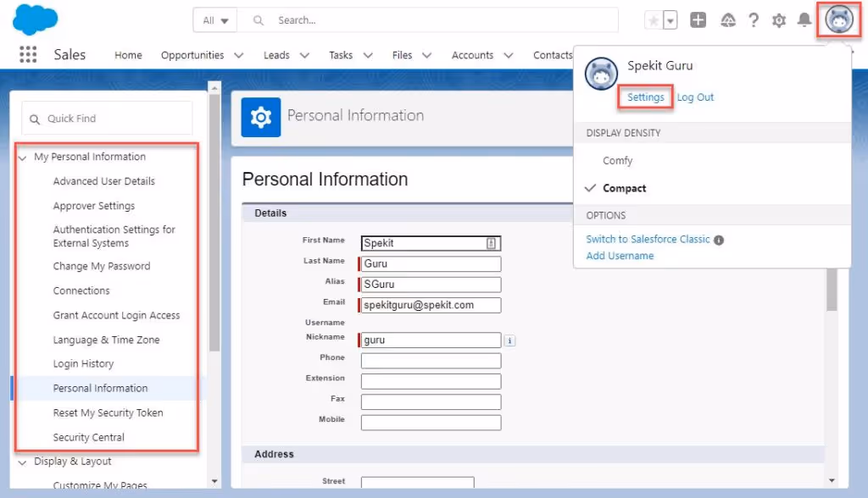
Task: Click the Mobile field
Action: 431,423
